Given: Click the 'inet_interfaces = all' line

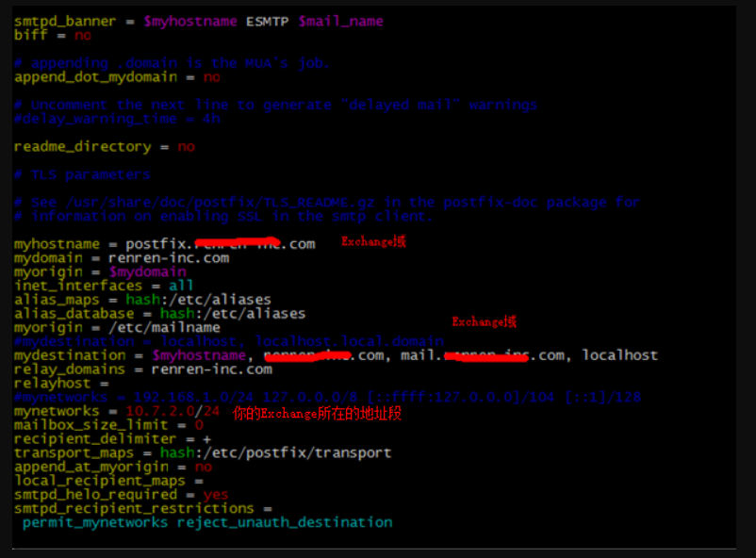Looking at the screenshot, I should point(104,286).
